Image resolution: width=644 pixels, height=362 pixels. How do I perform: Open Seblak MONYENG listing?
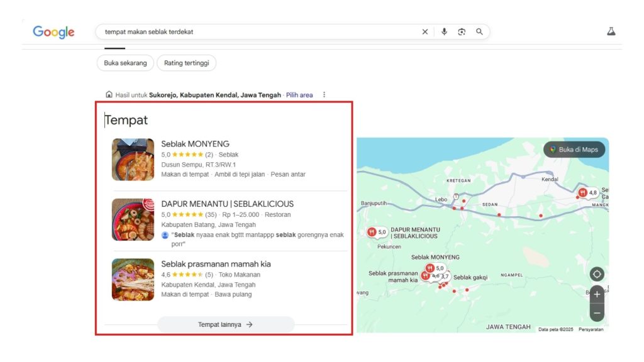(x=195, y=144)
